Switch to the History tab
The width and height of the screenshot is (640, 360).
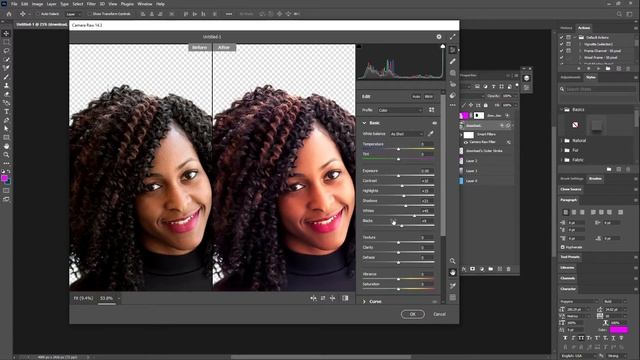pos(566,28)
